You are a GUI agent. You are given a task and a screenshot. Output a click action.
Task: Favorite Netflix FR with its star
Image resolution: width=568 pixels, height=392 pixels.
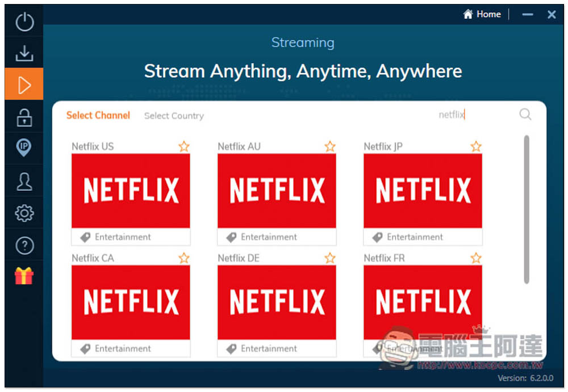(x=476, y=258)
